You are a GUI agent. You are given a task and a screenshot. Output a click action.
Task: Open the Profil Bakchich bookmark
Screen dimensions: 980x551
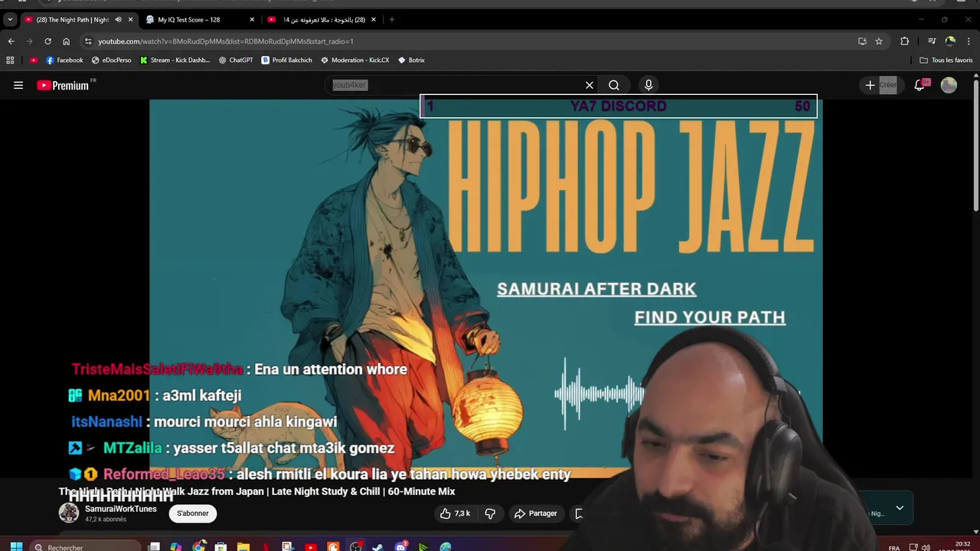(286, 60)
